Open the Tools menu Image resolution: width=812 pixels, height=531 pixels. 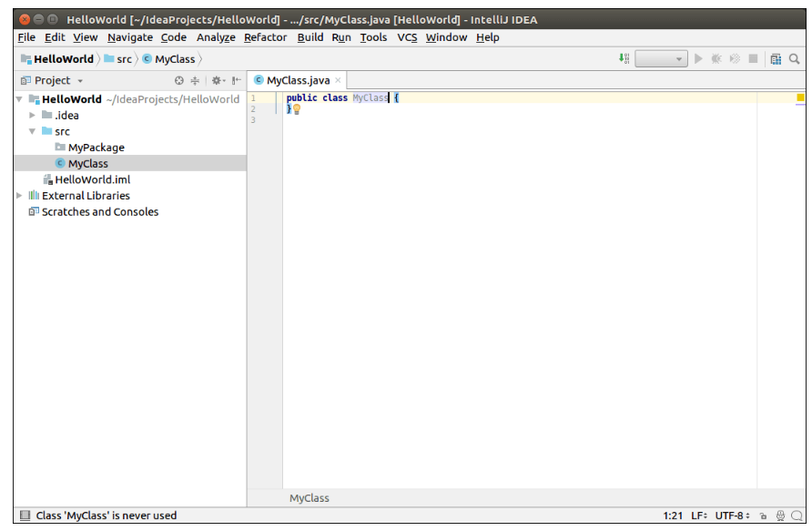(373, 37)
